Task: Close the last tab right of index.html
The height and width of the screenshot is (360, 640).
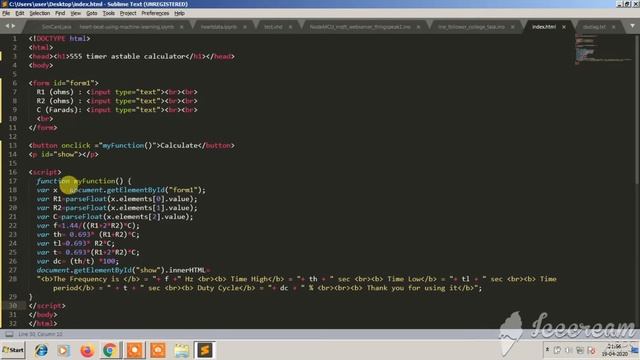Action: click(x=613, y=27)
